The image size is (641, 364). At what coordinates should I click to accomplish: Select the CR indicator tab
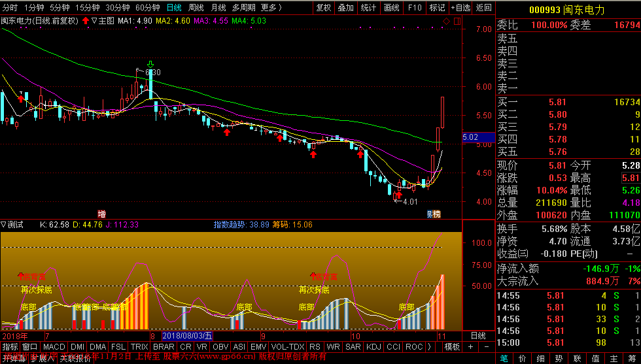pyautogui.click(x=186, y=347)
